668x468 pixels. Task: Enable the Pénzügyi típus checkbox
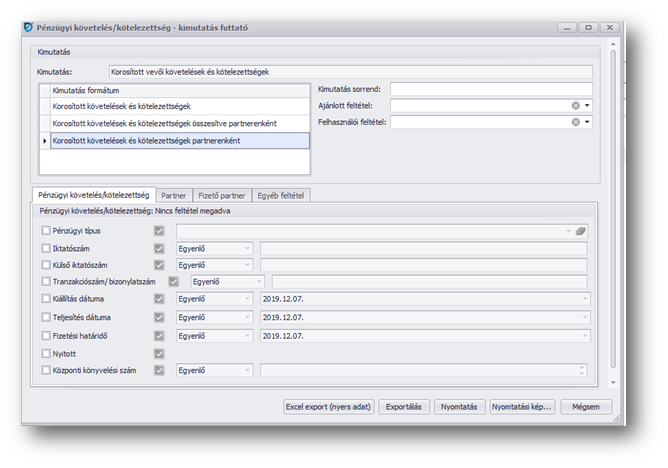(x=46, y=231)
